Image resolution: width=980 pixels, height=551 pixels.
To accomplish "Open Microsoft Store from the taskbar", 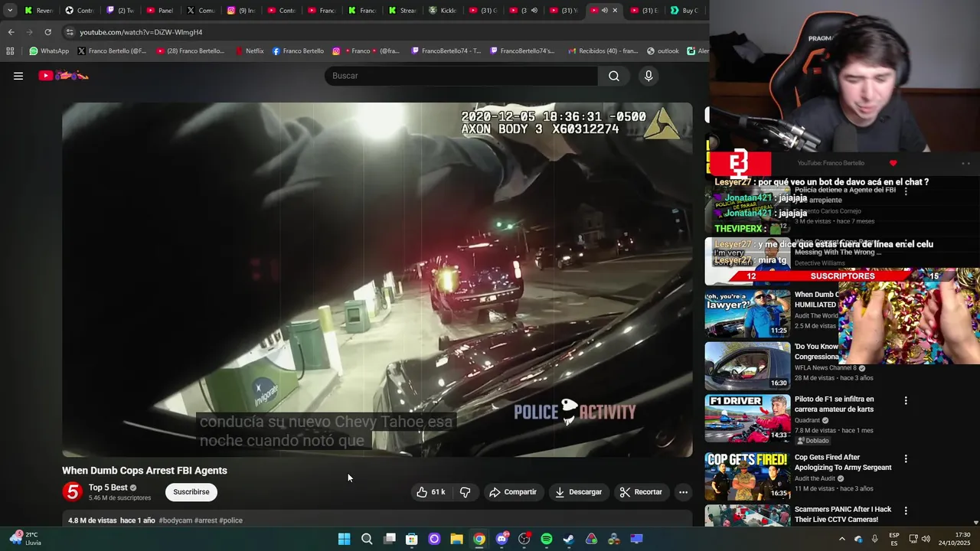I will pyautogui.click(x=412, y=539).
